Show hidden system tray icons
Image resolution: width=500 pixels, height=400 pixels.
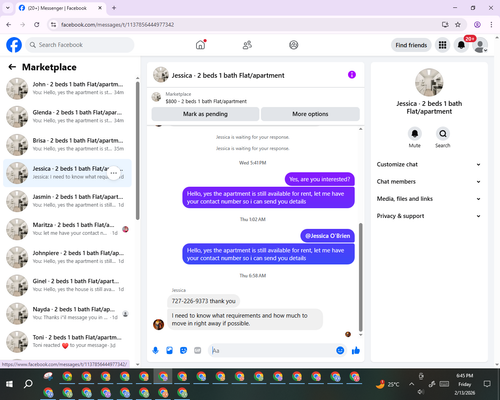click(x=412, y=384)
